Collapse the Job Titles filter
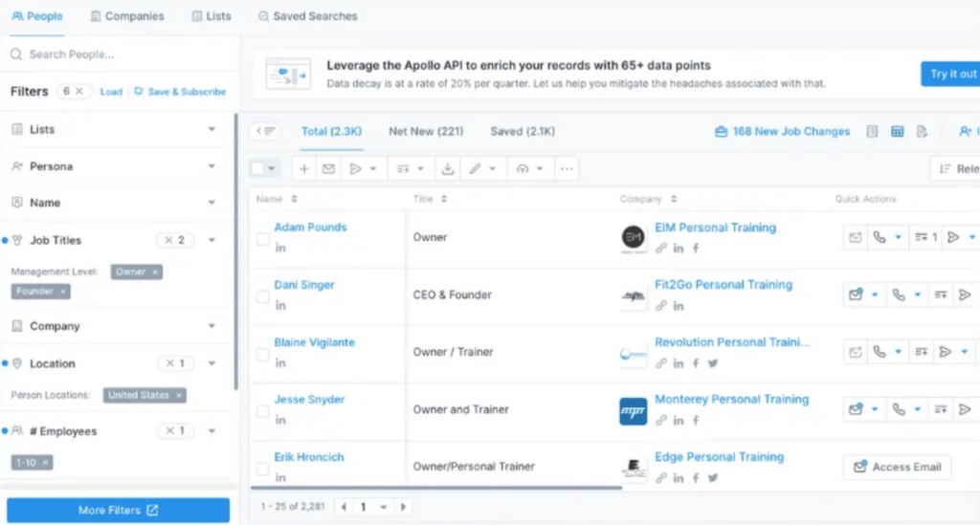980x525 pixels. (212, 240)
